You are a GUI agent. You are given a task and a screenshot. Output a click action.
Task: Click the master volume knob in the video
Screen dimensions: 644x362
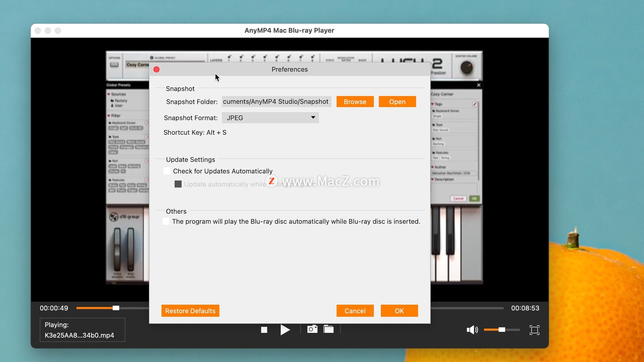[467, 68]
